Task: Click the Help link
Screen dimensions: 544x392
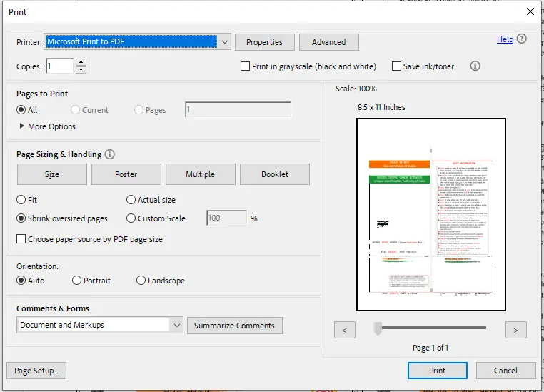Action: (x=505, y=39)
